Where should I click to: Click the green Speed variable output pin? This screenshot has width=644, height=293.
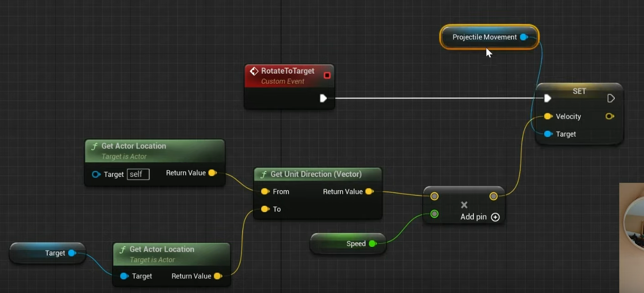pyautogui.click(x=372, y=244)
